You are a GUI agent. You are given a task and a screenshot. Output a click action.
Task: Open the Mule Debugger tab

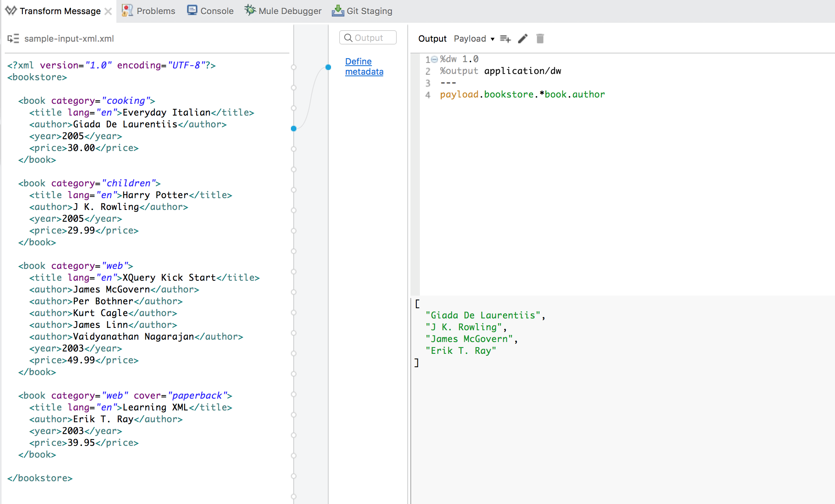coord(290,11)
